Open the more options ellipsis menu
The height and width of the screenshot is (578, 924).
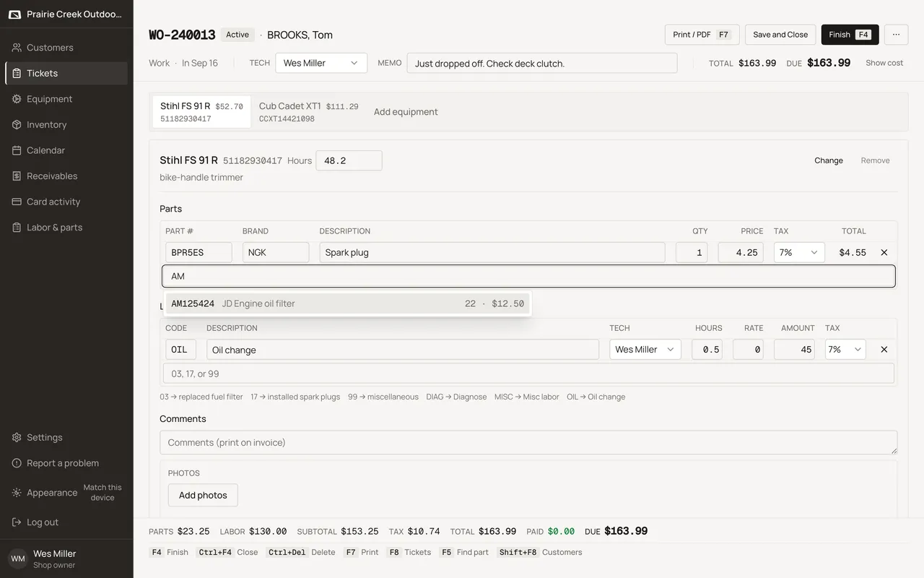pyautogui.click(x=896, y=35)
